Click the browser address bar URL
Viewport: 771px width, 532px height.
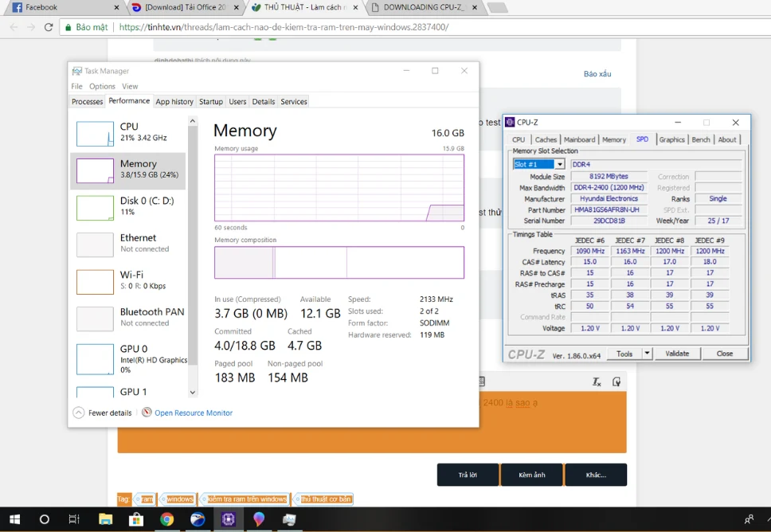(x=284, y=27)
